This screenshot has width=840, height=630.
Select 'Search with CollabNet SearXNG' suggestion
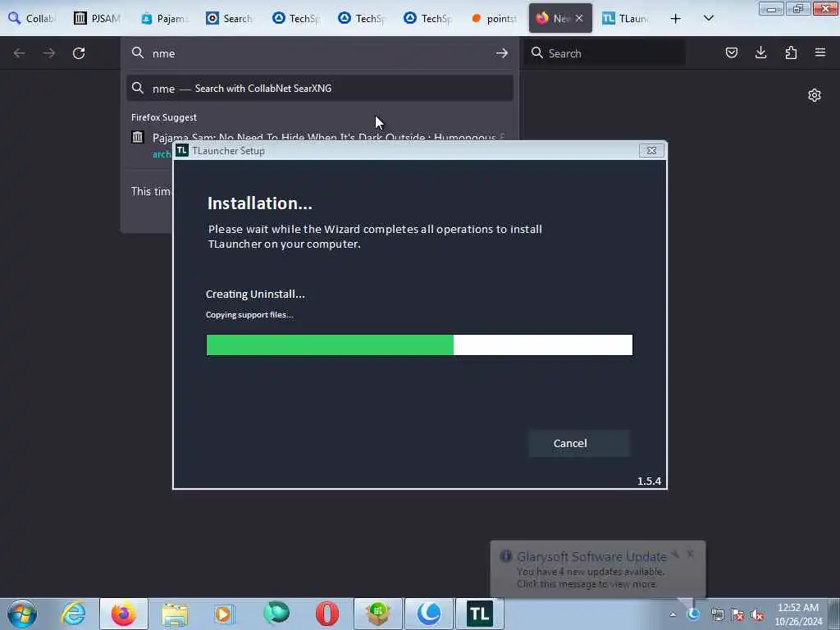click(320, 89)
